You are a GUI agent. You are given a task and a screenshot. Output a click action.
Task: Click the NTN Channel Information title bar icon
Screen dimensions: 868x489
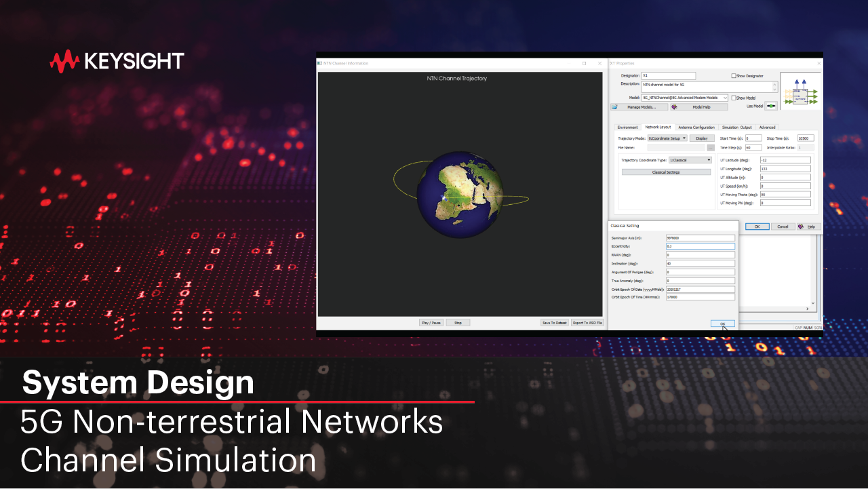[x=318, y=62]
